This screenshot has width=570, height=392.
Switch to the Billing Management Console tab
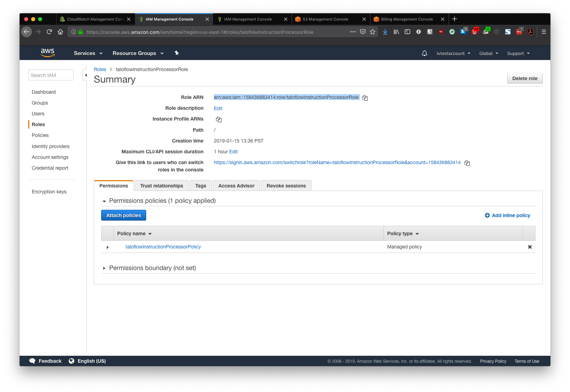(407, 19)
